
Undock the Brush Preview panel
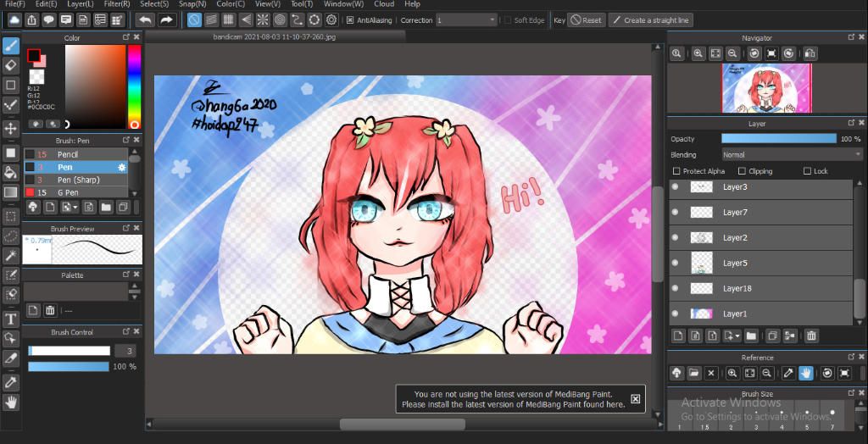click(126, 228)
